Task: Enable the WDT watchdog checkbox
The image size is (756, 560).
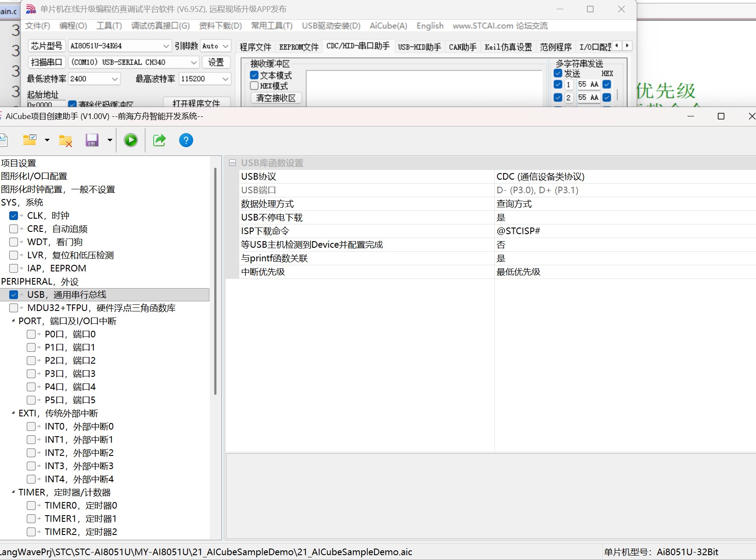Action: 14,242
